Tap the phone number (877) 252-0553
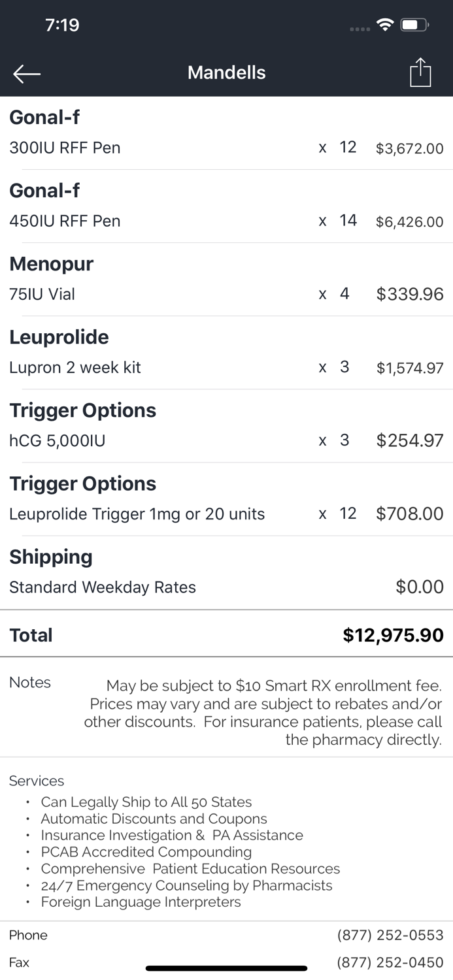The image size is (453, 980). coord(390,936)
